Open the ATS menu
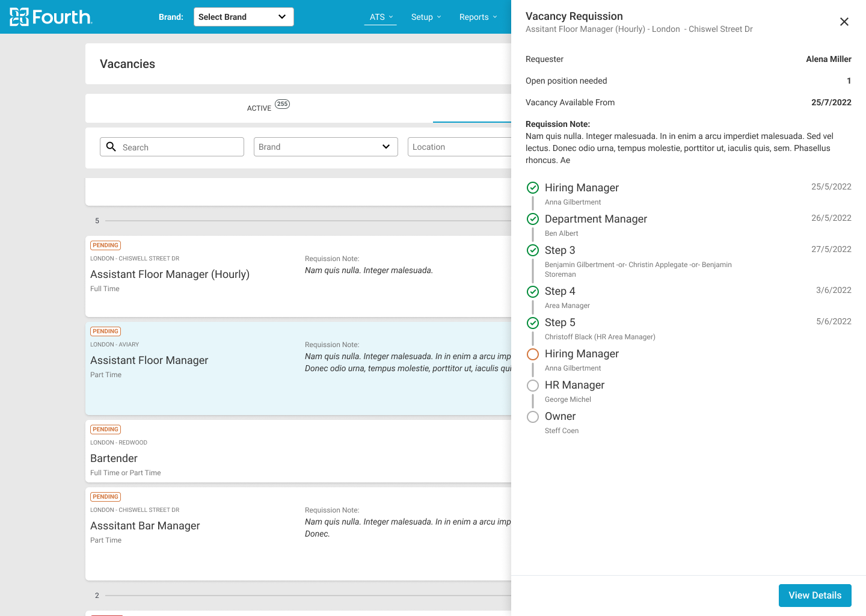866x616 pixels. [381, 17]
